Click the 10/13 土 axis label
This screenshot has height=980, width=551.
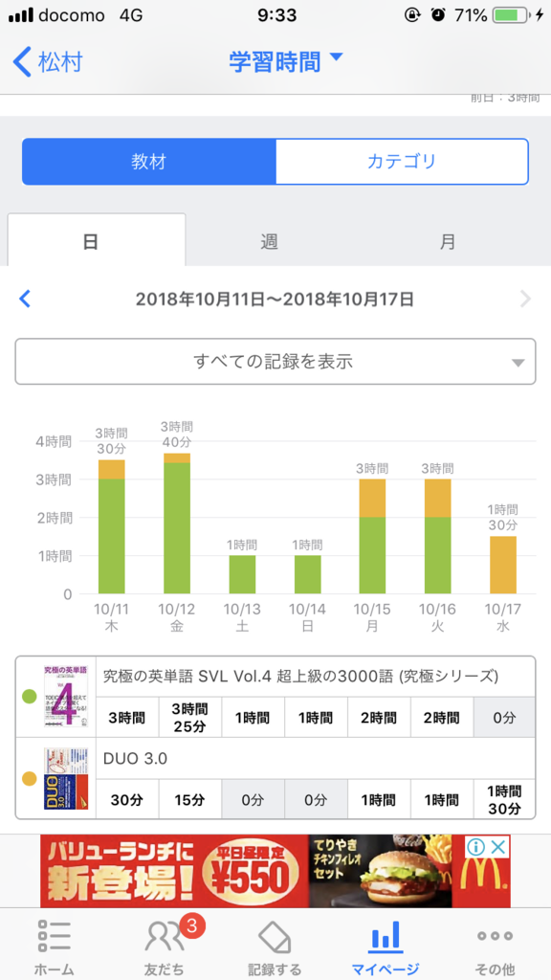coord(242,617)
